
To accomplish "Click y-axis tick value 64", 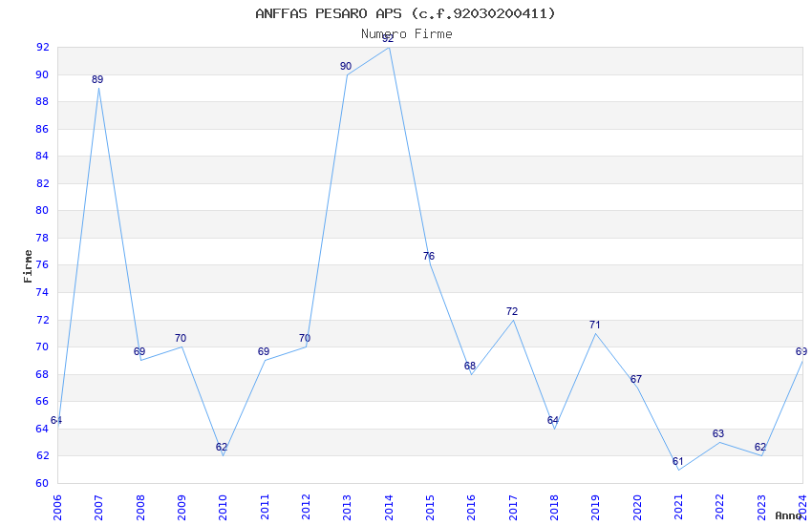I will (x=42, y=429).
